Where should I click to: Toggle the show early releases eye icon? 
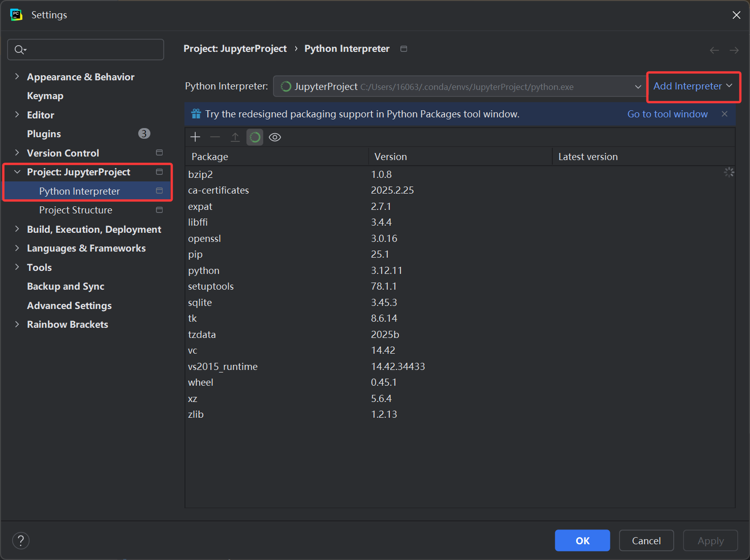click(275, 137)
